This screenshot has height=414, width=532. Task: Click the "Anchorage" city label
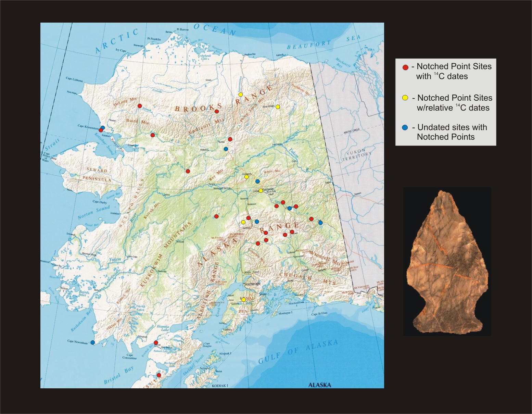pyautogui.click(x=253, y=284)
